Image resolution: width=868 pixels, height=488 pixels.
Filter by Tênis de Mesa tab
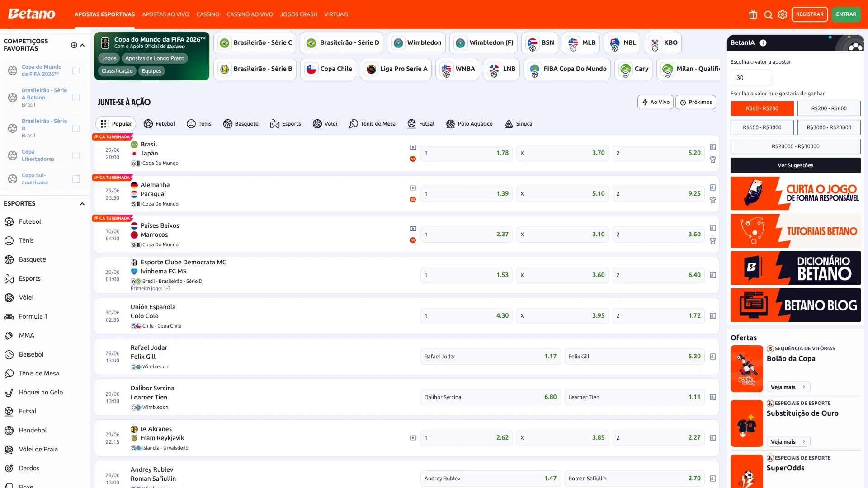point(372,124)
